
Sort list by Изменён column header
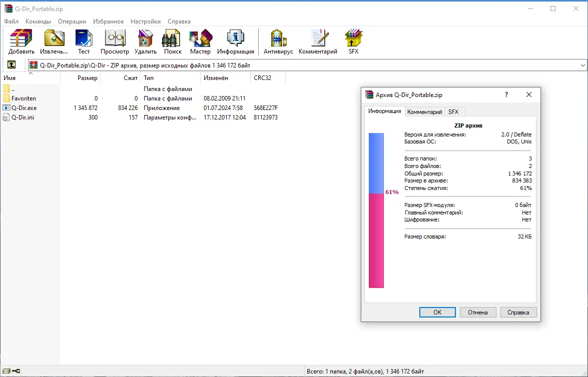225,78
